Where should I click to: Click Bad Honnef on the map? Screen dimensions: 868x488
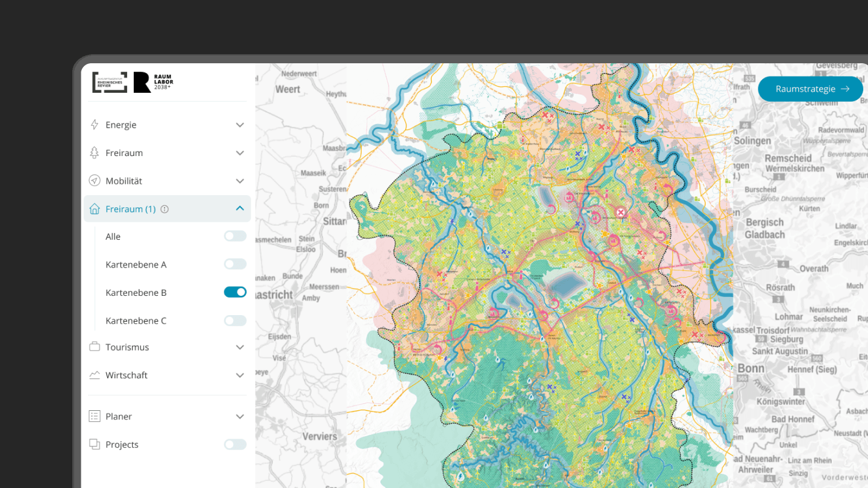[793, 419]
